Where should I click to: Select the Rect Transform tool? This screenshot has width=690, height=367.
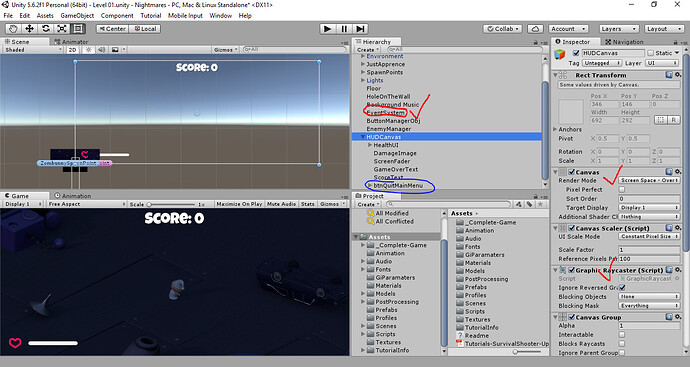78,29
